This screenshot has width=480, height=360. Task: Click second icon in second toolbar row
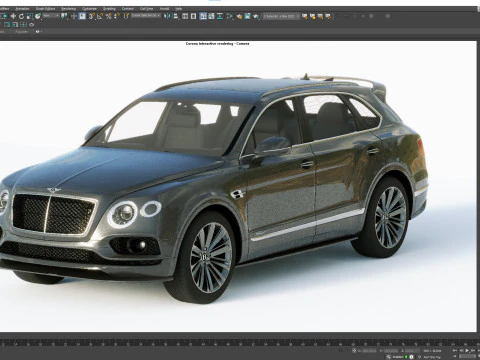point(15,25)
